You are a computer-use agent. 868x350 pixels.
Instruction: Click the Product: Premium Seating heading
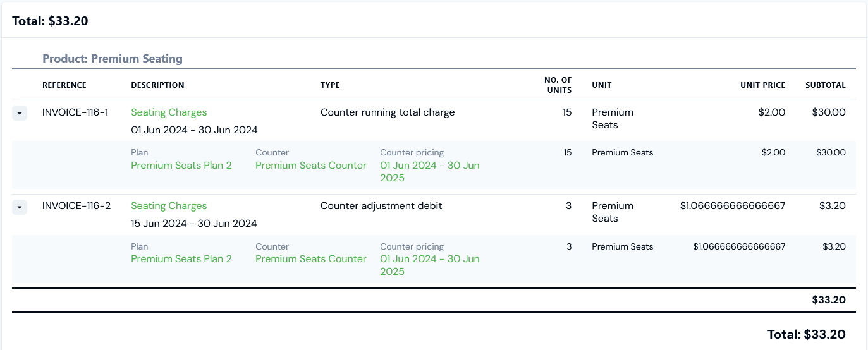point(113,59)
